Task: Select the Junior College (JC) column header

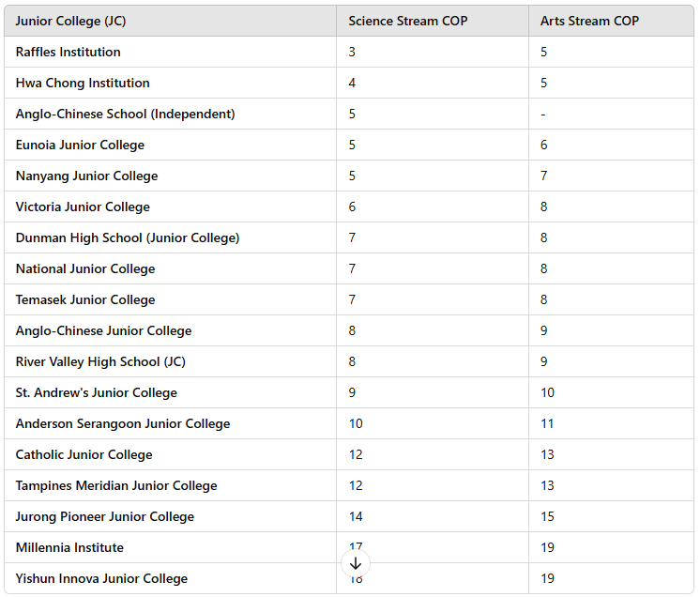Action: coord(70,21)
